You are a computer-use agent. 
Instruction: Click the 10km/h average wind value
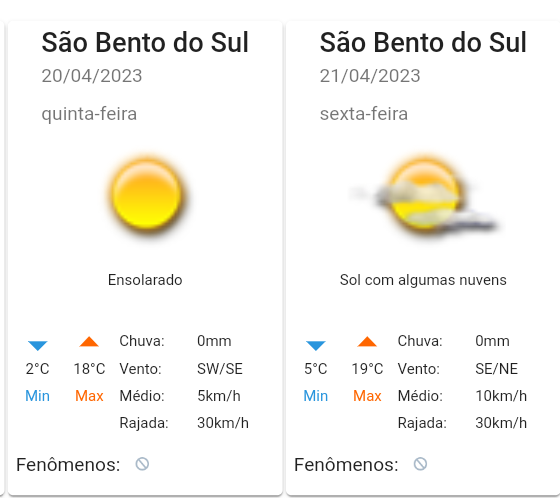pyautogui.click(x=501, y=396)
